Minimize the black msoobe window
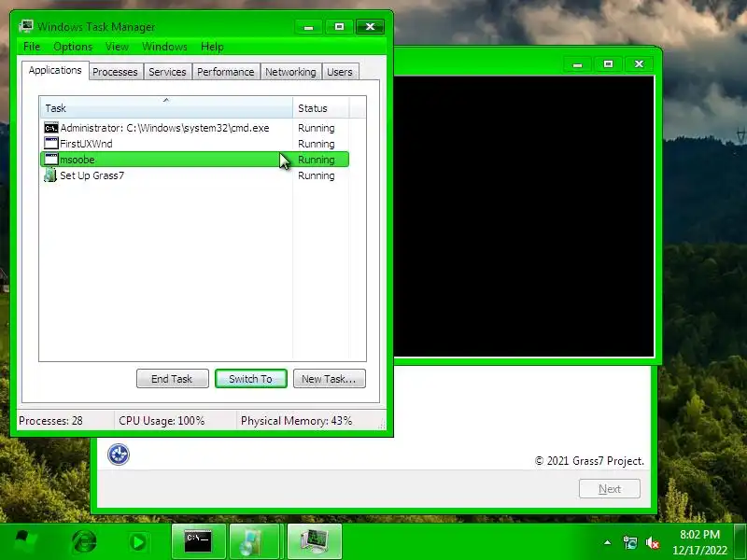 (577, 63)
